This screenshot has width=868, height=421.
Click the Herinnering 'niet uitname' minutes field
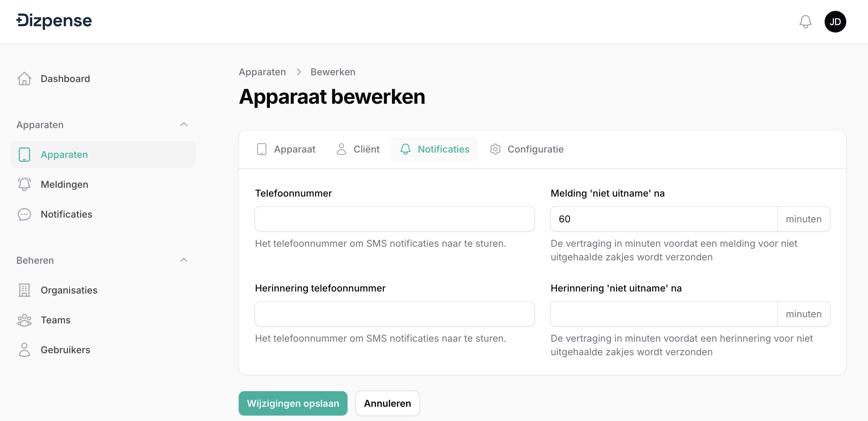tap(664, 314)
